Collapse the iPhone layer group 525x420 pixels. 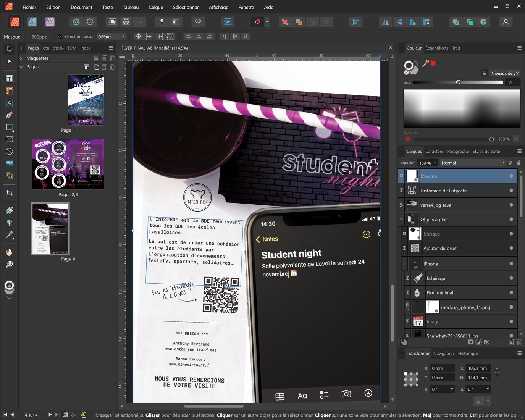(x=404, y=264)
